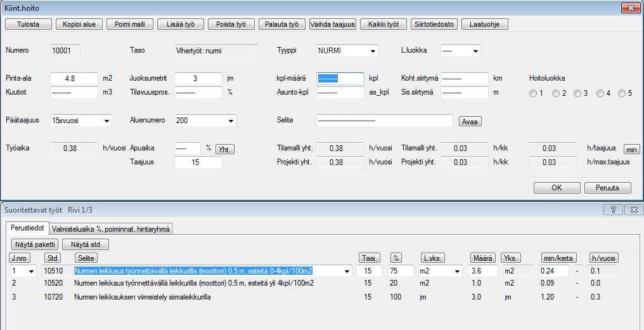Close the Suoritettavat työt panel

633,210
